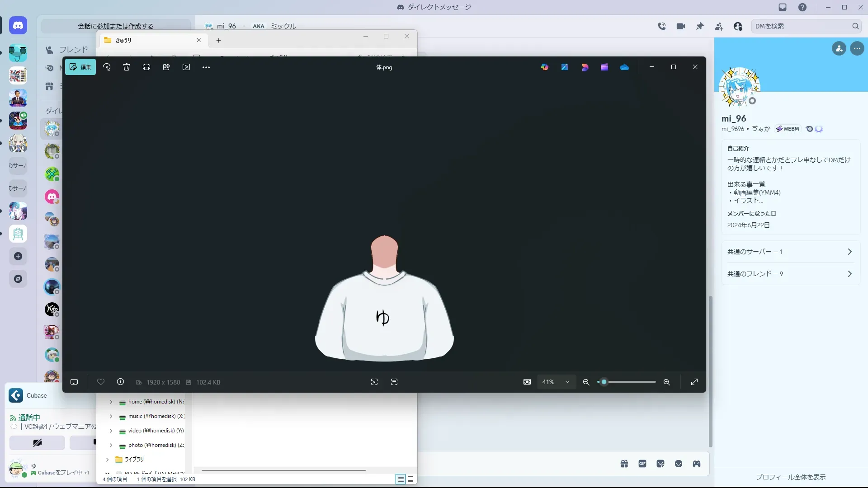Viewport: 868px width, 488px height.
Task: Click the share icon in Photos toolbar
Action: point(166,67)
